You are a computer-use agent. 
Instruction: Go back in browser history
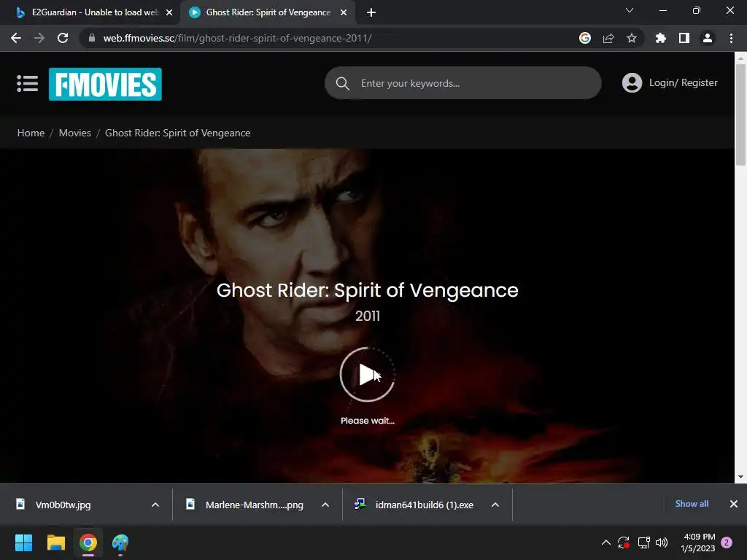(x=16, y=38)
